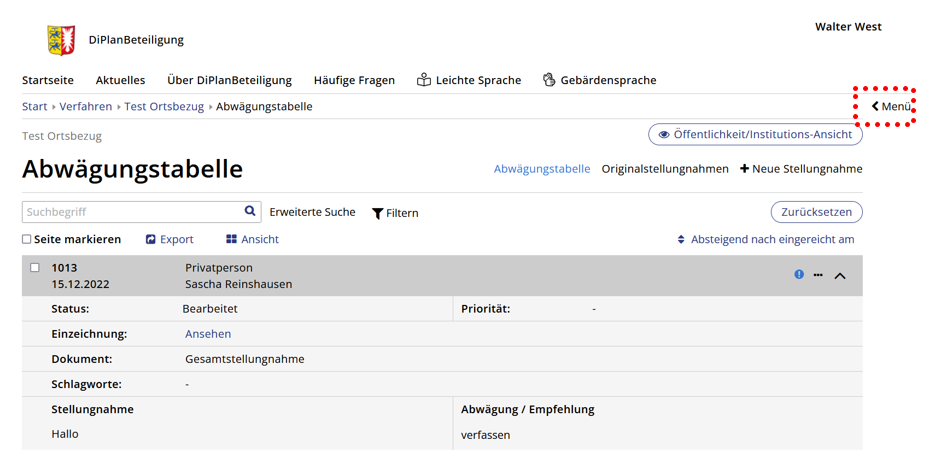Click the Export icon
932x466 pixels.
pyautogui.click(x=151, y=240)
